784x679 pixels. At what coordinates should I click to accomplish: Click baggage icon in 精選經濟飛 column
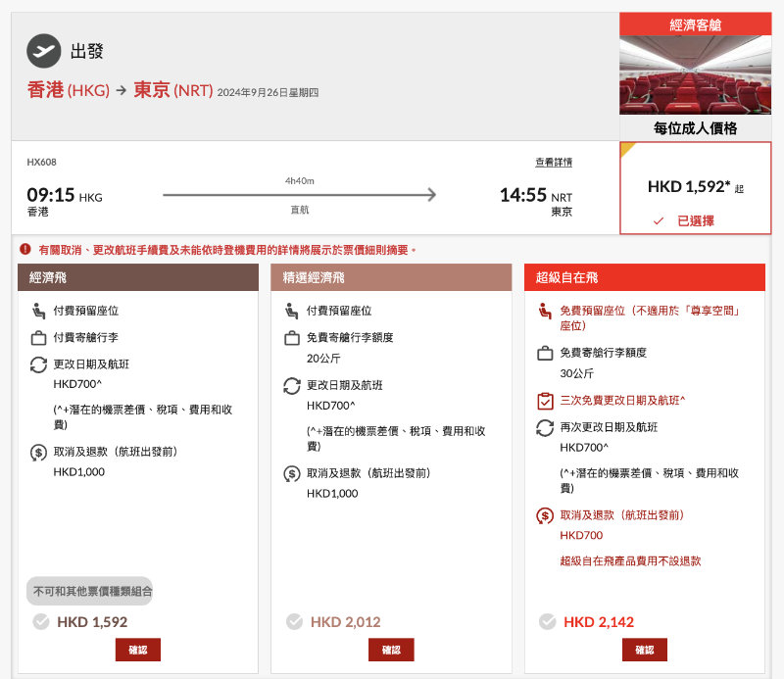tap(291, 338)
